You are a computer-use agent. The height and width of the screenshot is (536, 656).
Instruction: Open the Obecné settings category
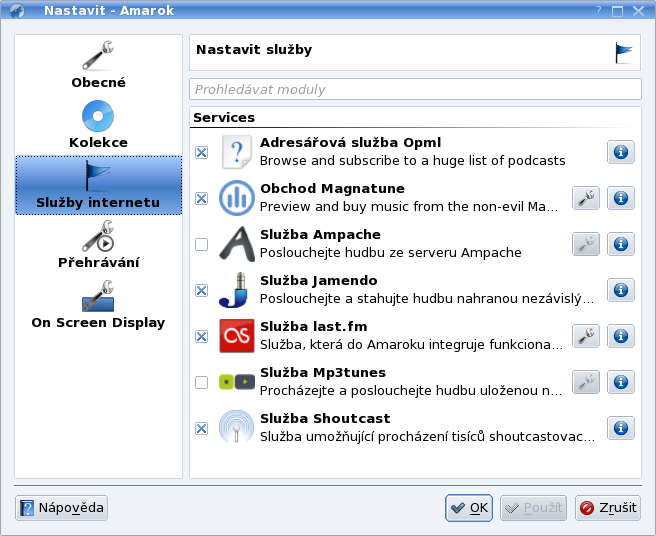(98, 64)
